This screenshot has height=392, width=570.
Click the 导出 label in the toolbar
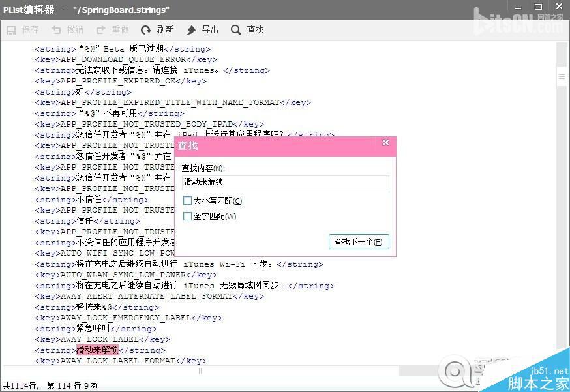pyautogui.click(x=210, y=29)
